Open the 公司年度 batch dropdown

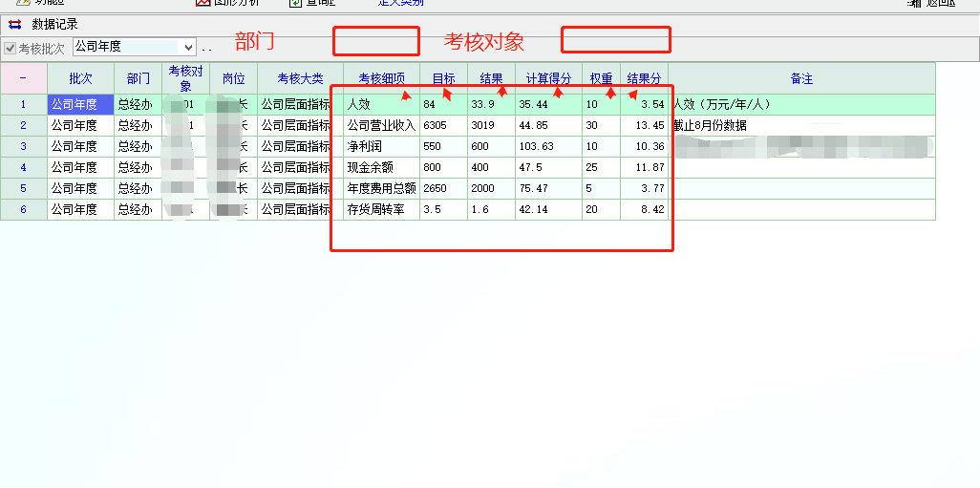[x=187, y=47]
